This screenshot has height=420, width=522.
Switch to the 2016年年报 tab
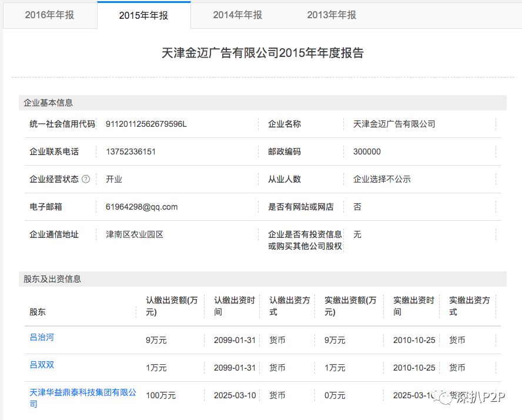tap(50, 15)
